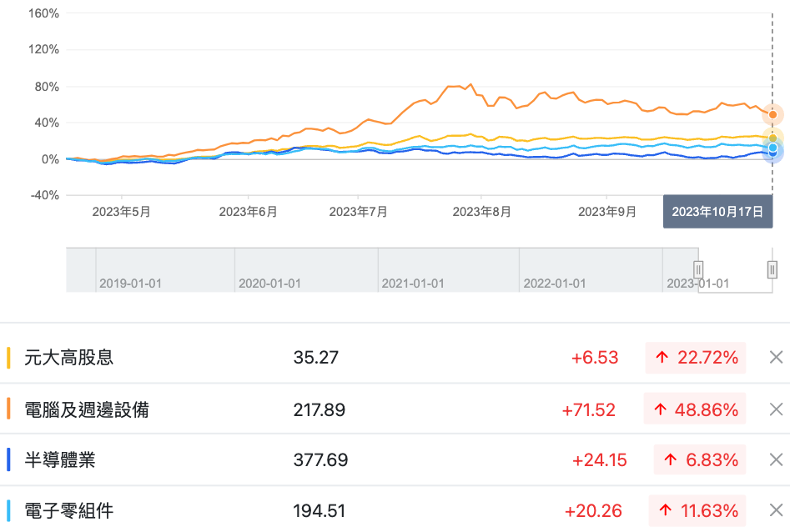Click the 2023年10月17日 date label

tap(717, 212)
